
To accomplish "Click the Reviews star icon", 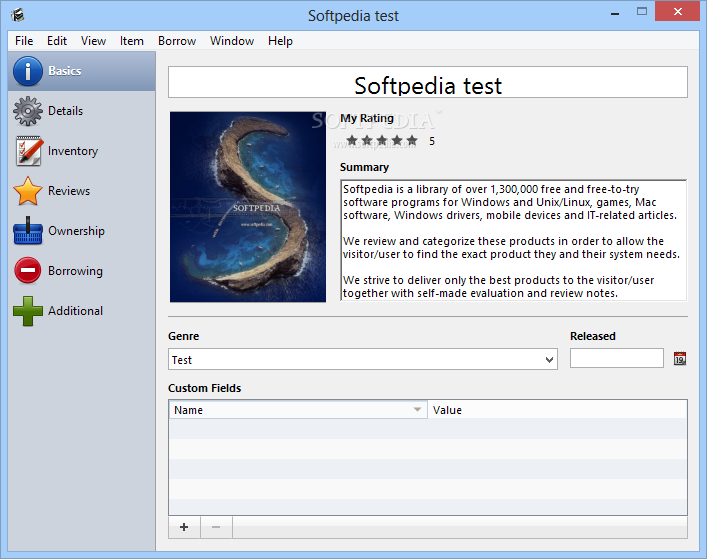I will (28, 191).
